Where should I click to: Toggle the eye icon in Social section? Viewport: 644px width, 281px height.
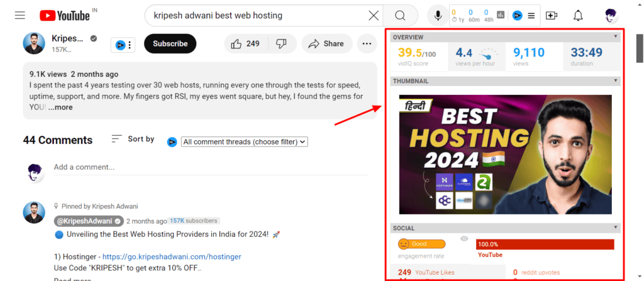tap(464, 239)
